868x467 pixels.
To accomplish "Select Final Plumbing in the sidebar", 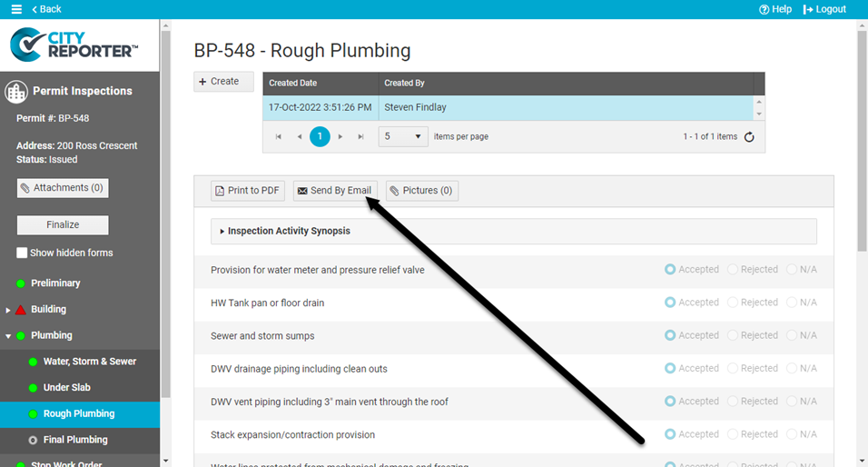I will point(75,440).
